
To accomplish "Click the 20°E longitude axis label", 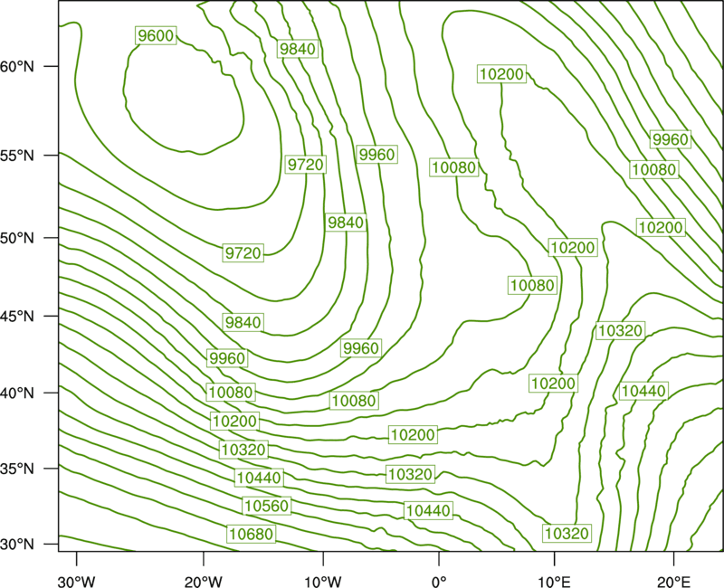I will [673, 582].
